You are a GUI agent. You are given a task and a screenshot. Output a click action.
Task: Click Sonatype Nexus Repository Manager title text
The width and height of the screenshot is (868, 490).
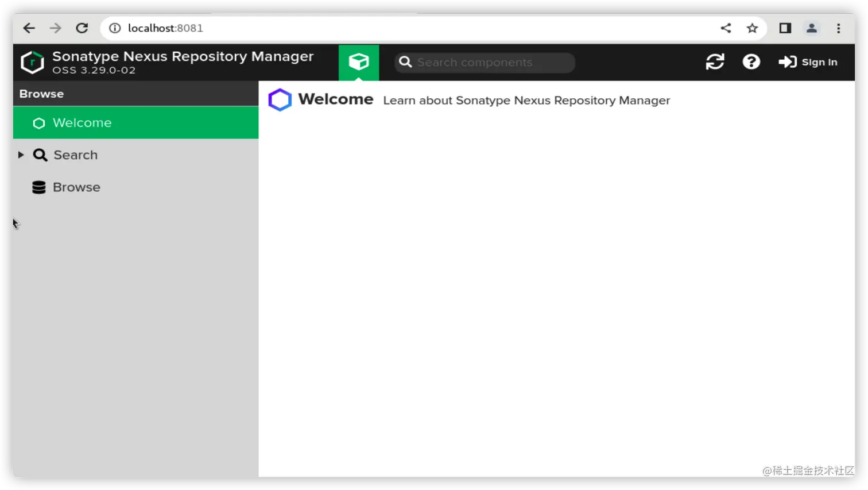[183, 56]
